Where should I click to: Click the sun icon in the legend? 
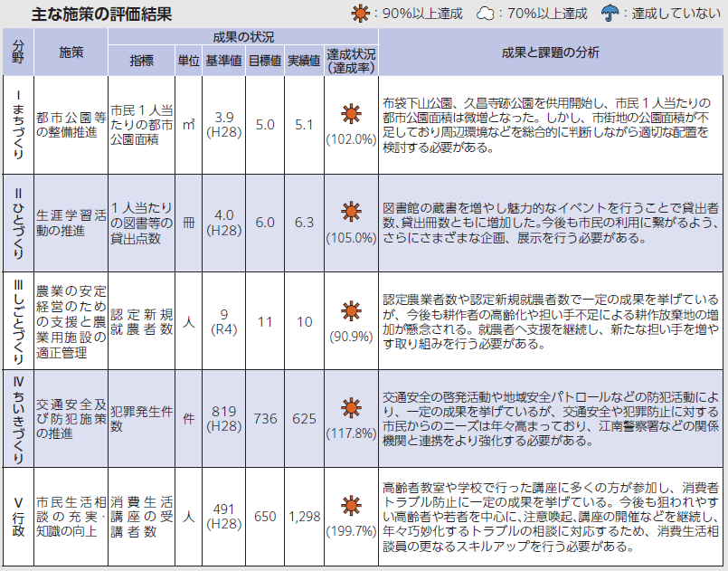[364, 14]
